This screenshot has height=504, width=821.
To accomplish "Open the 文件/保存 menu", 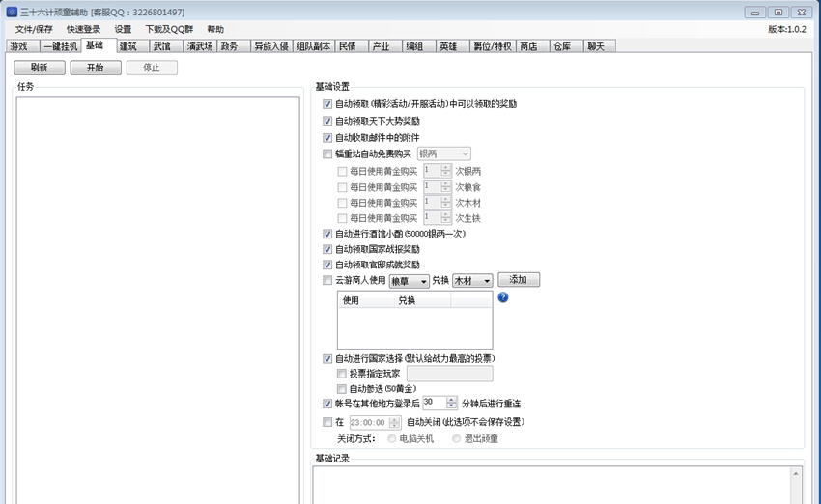I will pos(34,29).
